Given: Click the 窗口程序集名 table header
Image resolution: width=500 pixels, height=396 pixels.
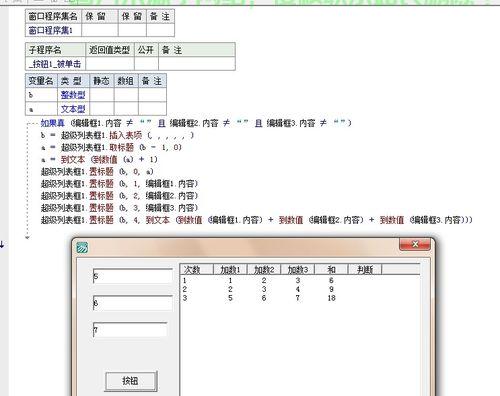Looking at the screenshot, I should tap(53, 16).
